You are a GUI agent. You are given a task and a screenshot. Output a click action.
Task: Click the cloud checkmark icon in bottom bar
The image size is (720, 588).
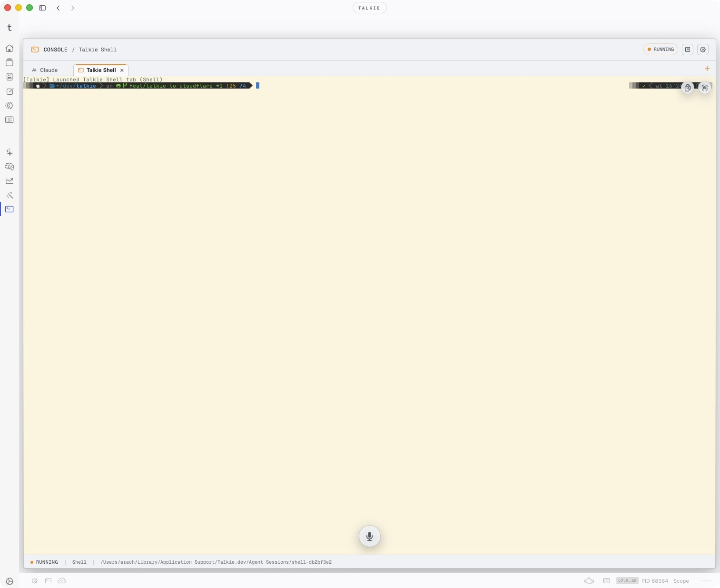[x=62, y=581]
